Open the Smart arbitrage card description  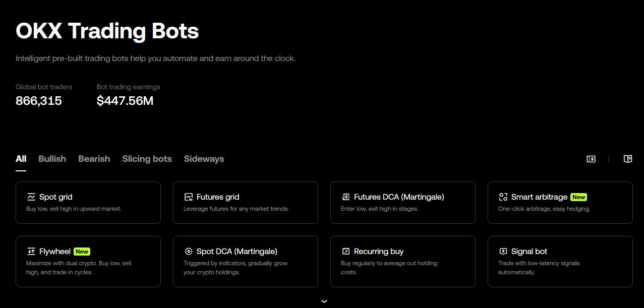point(544,209)
